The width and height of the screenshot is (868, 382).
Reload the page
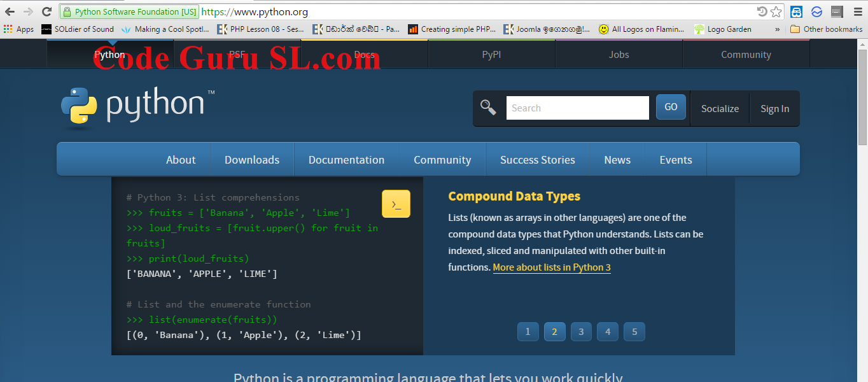coord(45,11)
